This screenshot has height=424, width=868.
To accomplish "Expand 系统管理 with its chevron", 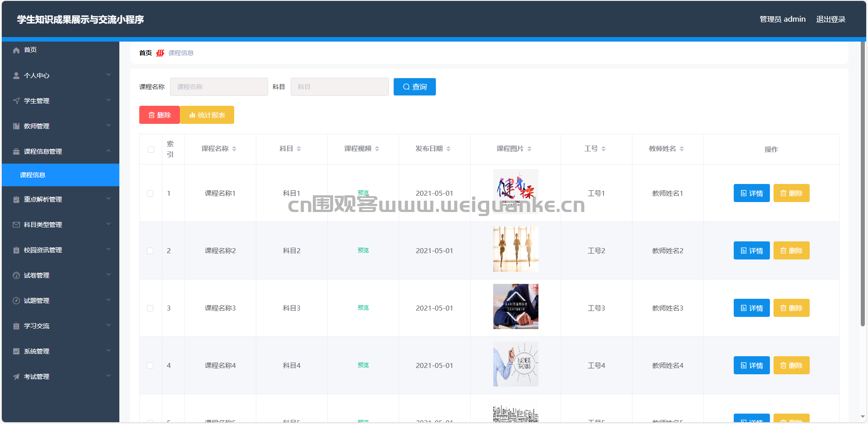I will [108, 350].
